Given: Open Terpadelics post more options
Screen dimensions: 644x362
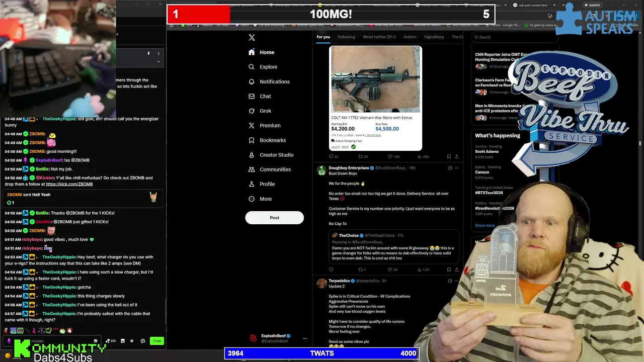Looking at the screenshot, I should 457,281.
